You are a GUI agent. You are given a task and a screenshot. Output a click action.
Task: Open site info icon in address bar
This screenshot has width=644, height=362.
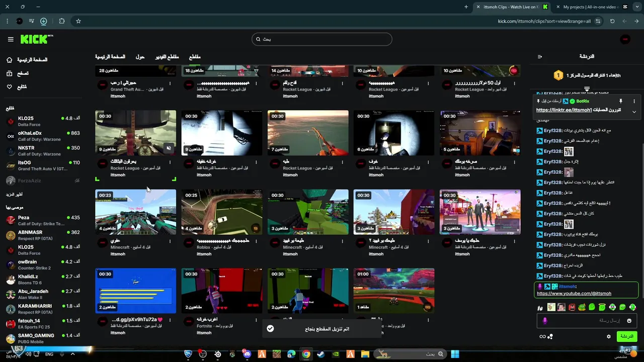point(598,21)
